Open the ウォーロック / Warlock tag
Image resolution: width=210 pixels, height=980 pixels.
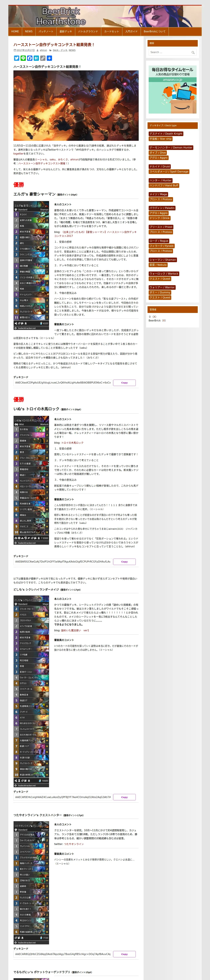click(164, 274)
